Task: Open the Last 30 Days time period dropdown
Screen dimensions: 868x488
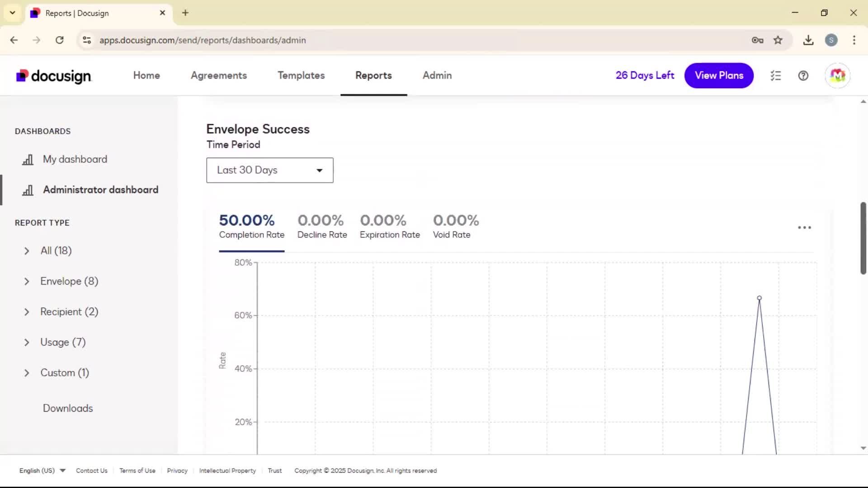Action: click(x=270, y=170)
